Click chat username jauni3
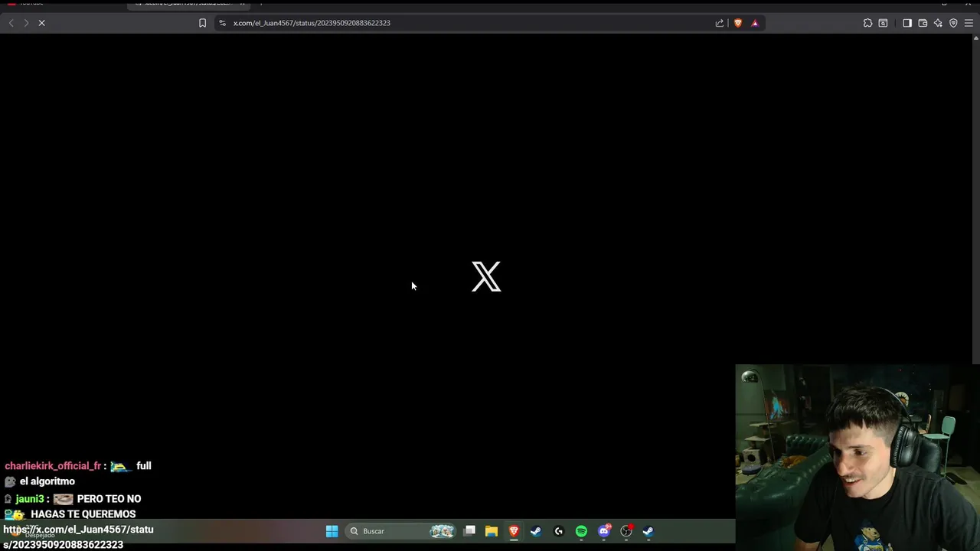Screen dimensions: 980x551 tap(30, 499)
